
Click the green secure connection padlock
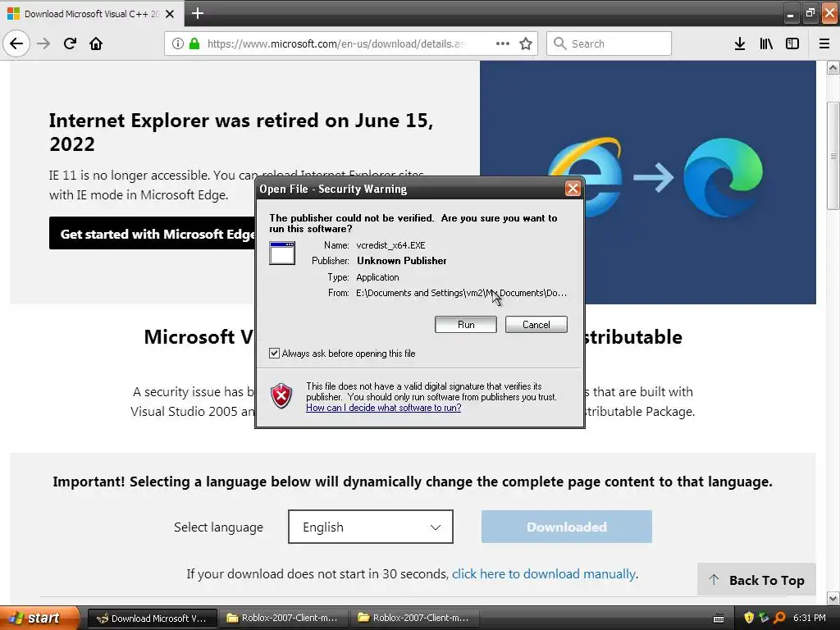[x=194, y=43]
